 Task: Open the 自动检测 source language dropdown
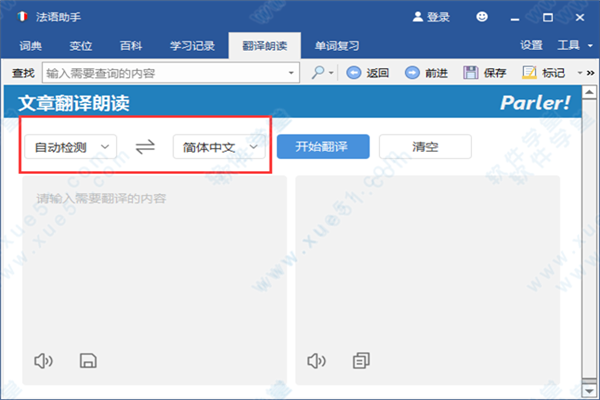point(70,147)
